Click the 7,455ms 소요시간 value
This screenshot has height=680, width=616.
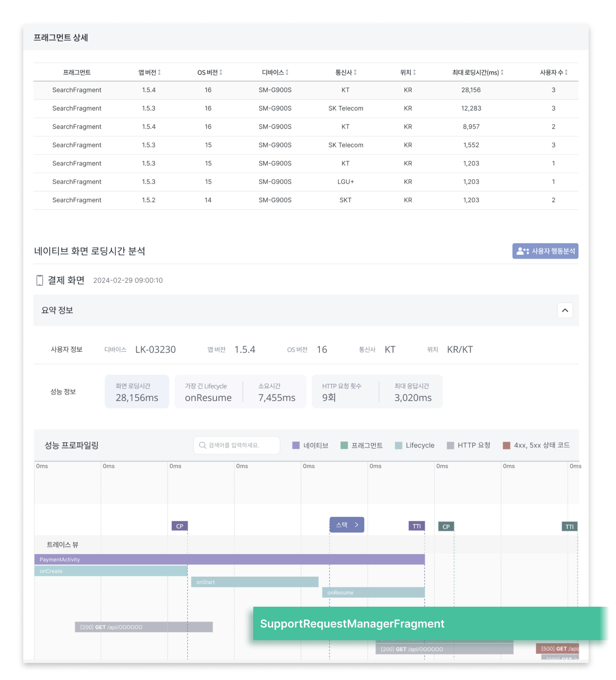[x=277, y=398]
